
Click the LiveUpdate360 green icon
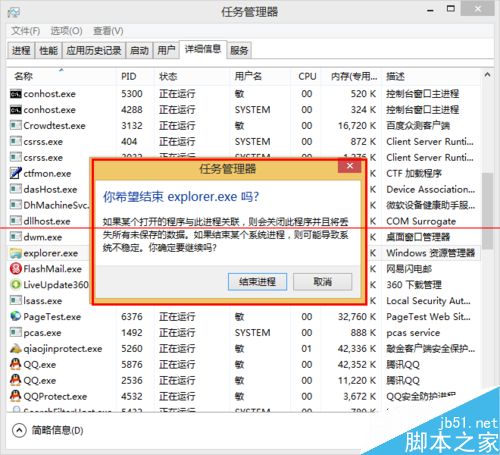tap(16, 284)
